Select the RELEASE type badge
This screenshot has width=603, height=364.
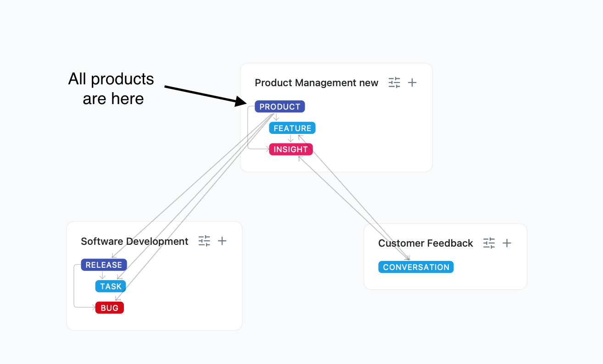coord(104,265)
